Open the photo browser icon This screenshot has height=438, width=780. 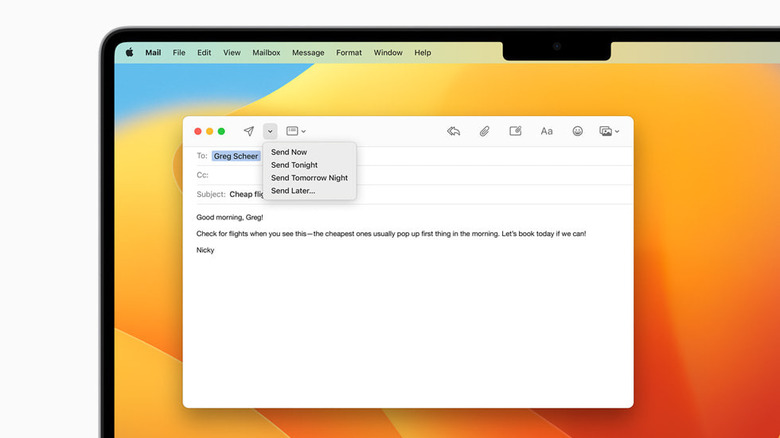pyautogui.click(x=608, y=131)
